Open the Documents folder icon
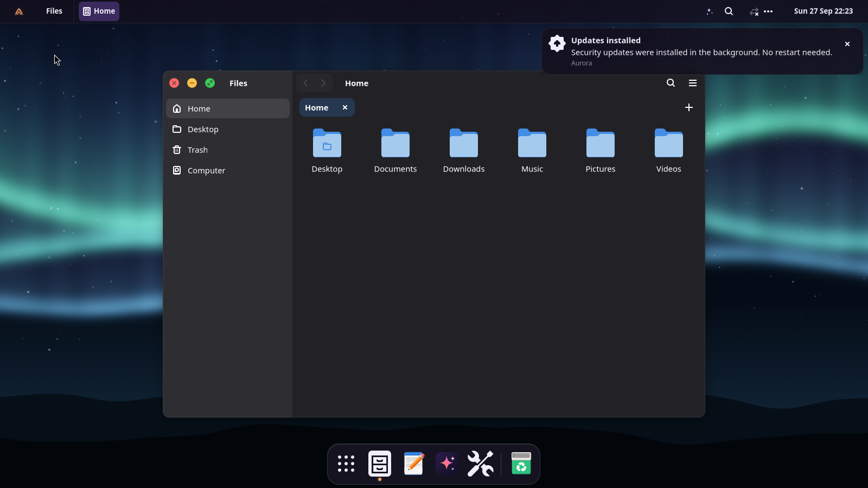868x488 pixels. [x=395, y=143]
